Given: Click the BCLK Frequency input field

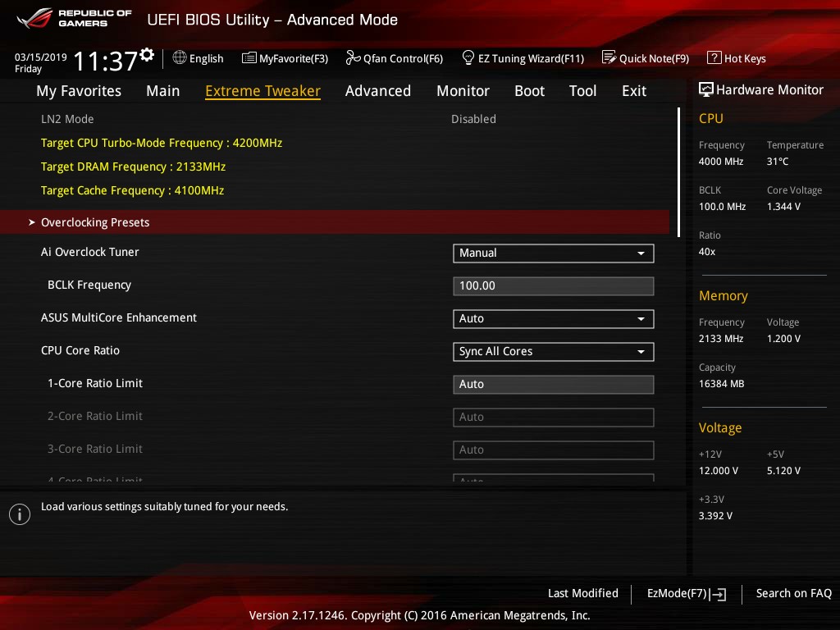Looking at the screenshot, I should (x=554, y=286).
